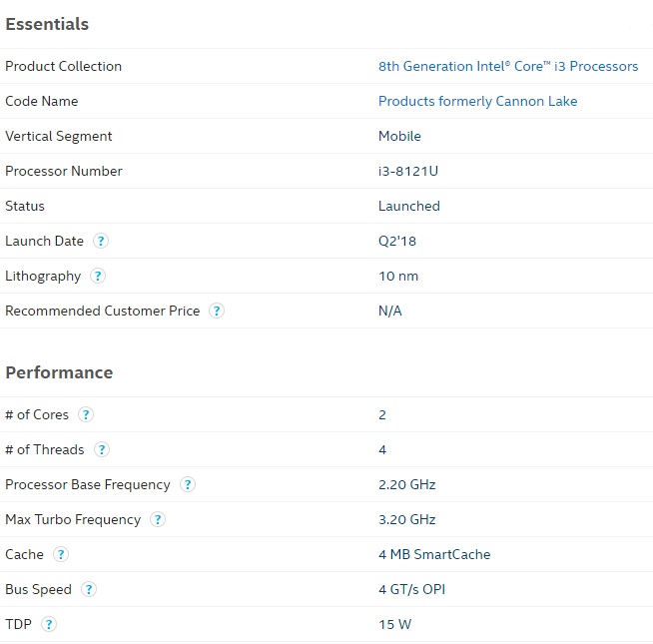Click the Recommended Customer Price help icon
The height and width of the screenshot is (644, 653).
tap(217, 312)
